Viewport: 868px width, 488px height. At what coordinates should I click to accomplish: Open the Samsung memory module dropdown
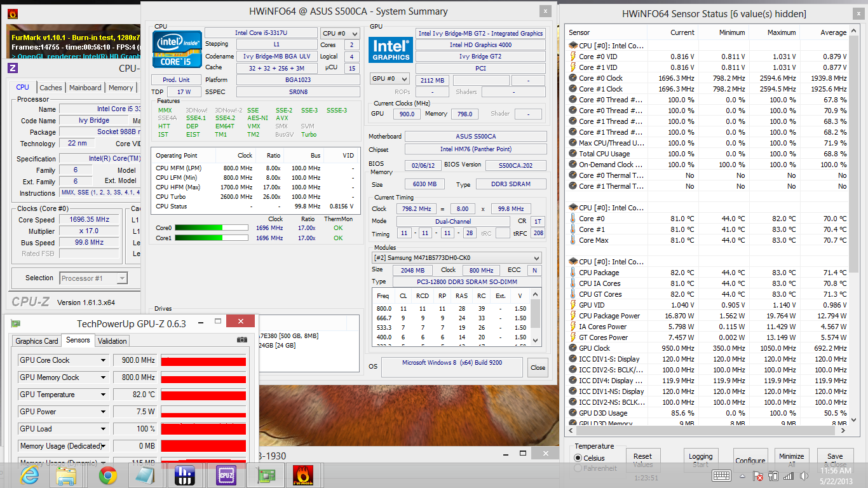(x=457, y=258)
